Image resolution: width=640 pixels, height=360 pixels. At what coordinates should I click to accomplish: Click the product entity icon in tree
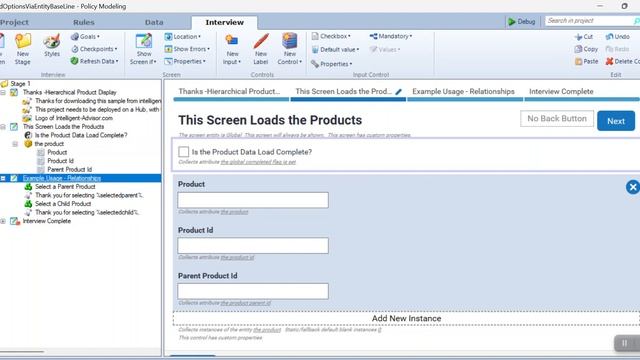[x=28, y=144]
